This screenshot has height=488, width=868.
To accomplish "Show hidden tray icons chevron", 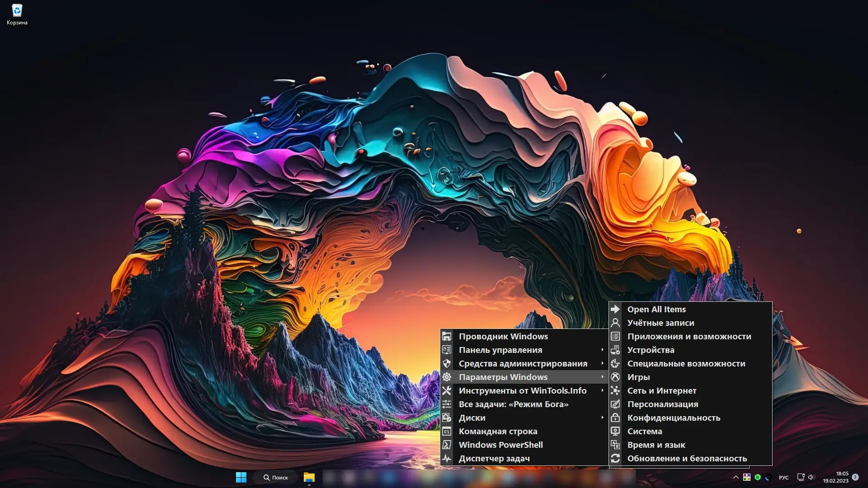I will click(736, 477).
